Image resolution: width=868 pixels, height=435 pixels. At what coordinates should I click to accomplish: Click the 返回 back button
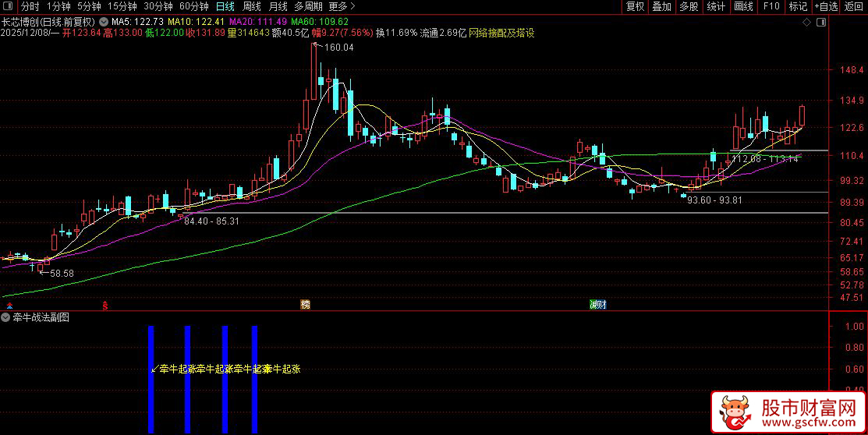854,7
